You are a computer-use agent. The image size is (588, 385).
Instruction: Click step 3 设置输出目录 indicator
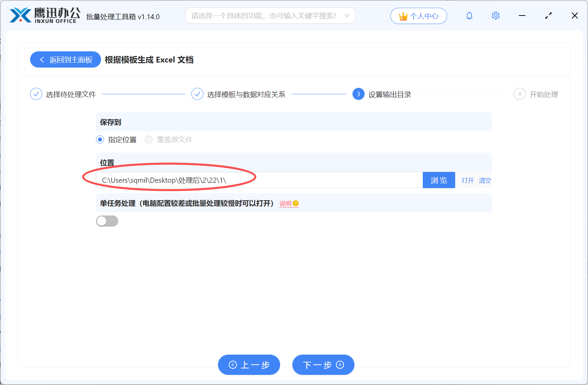point(358,94)
